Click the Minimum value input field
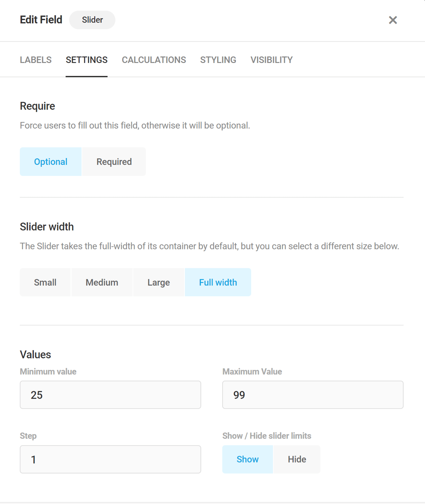The width and height of the screenshot is (425, 504). [110, 395]
